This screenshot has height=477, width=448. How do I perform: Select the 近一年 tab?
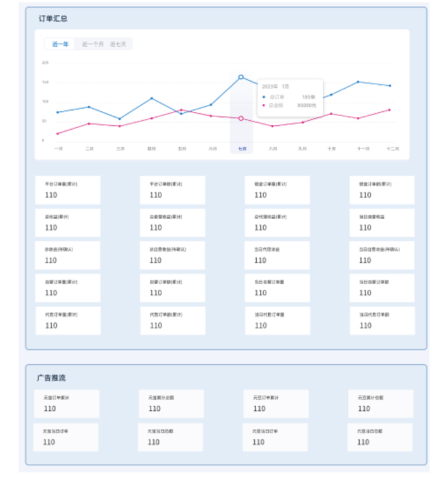pyautogui.click(x=60, y=44)
